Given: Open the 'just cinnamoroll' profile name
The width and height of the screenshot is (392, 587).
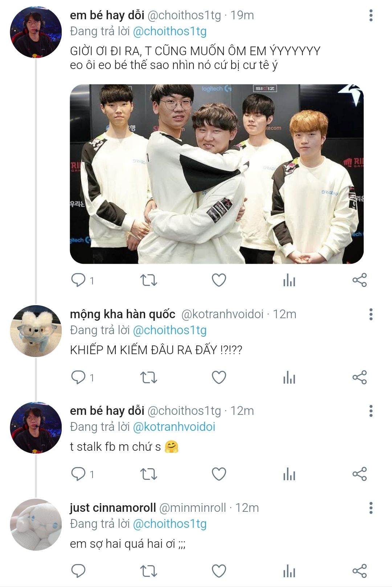Looking at the screenshot, I should tap(113, 508).
